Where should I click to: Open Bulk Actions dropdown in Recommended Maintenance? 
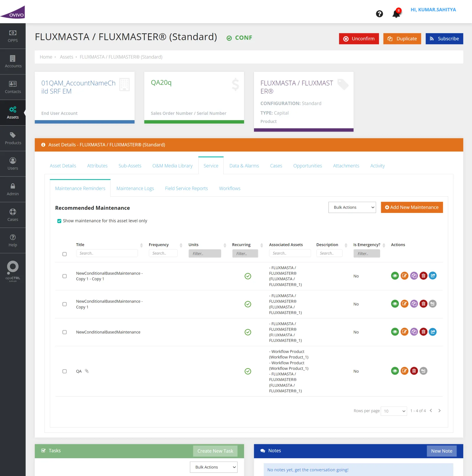click(352, 207)
